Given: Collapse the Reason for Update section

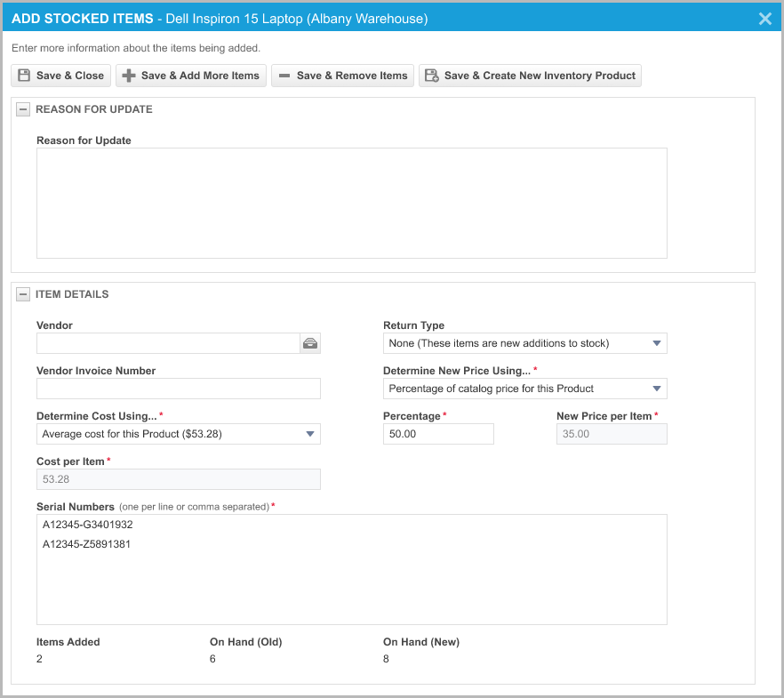Looking at the screenshot, I should coord(23,109).
